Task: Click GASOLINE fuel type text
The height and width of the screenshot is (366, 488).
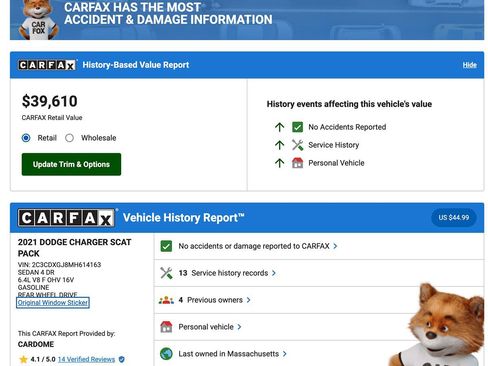Action: tap(33, 287)
